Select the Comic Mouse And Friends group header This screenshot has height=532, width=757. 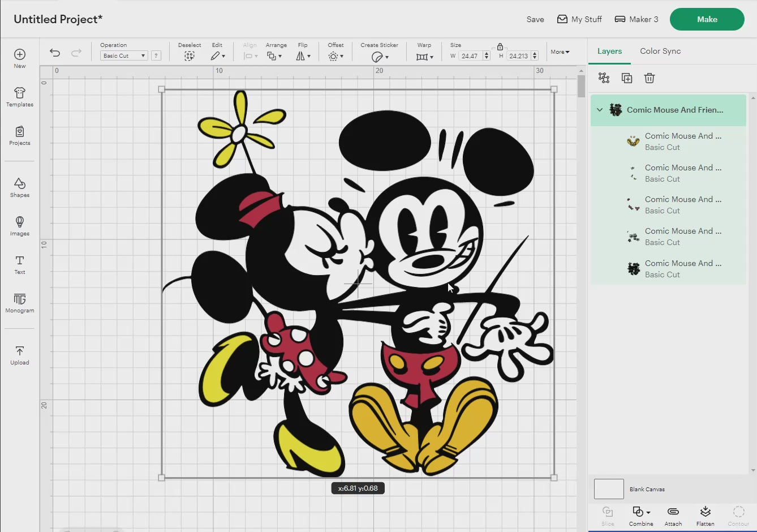point(669,110)
